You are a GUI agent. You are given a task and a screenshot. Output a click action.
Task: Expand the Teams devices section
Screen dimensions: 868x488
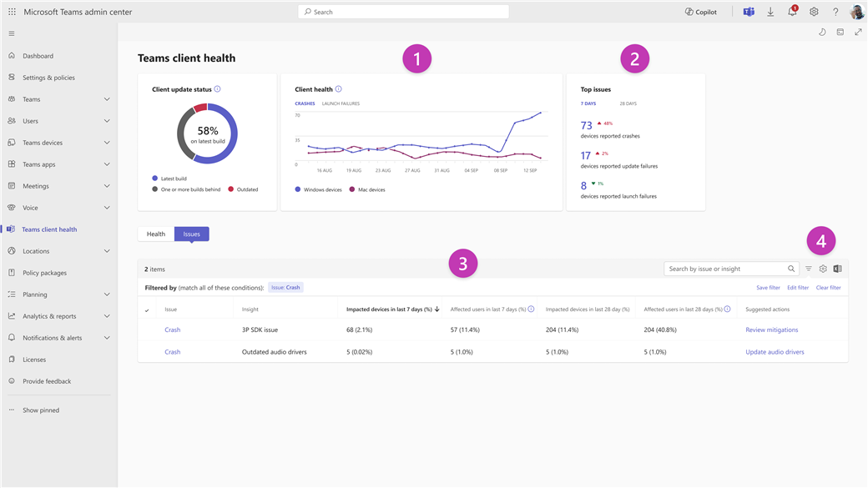[x=107, y=142]
